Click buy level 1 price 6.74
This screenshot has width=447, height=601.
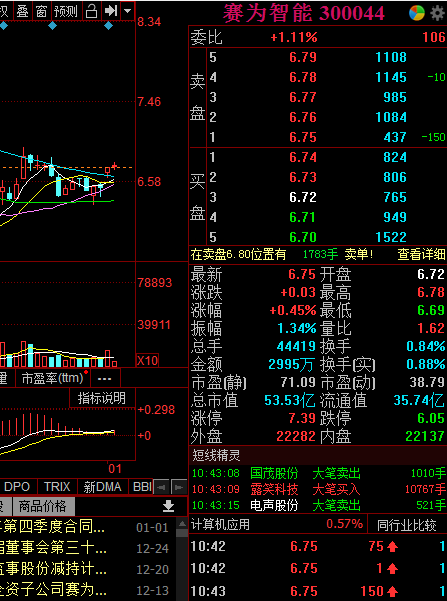pos(303,157)
